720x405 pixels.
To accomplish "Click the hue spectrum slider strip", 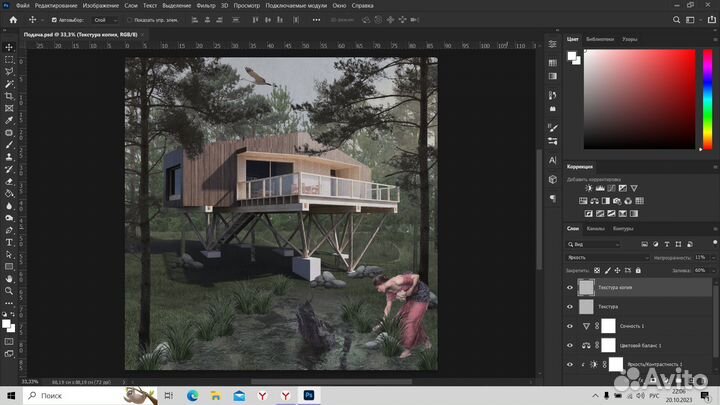I will point(708,99).
